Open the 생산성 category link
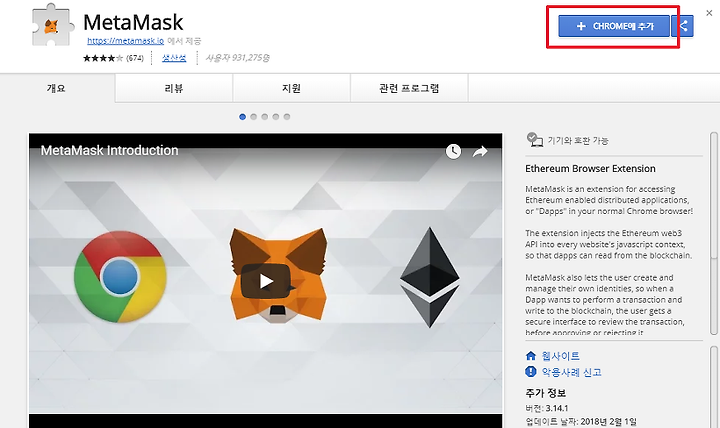Viewport: 720px width, 428px height. 174,58
